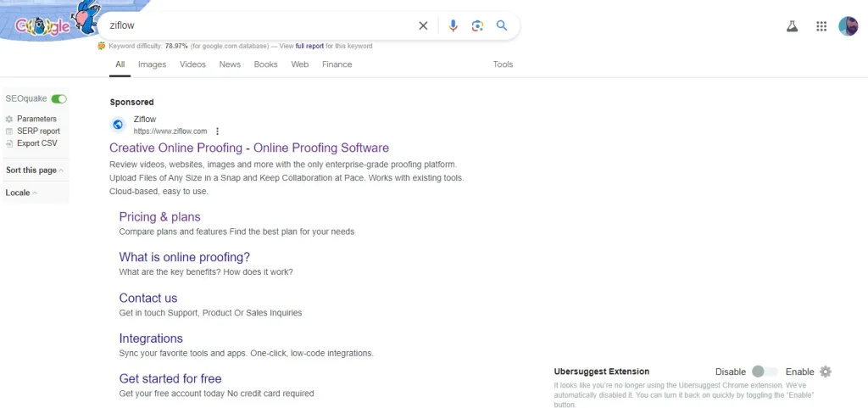Open Google Lens image search
Image resolution: width=868 pixels, height=408 pixels.
point(478,25)
